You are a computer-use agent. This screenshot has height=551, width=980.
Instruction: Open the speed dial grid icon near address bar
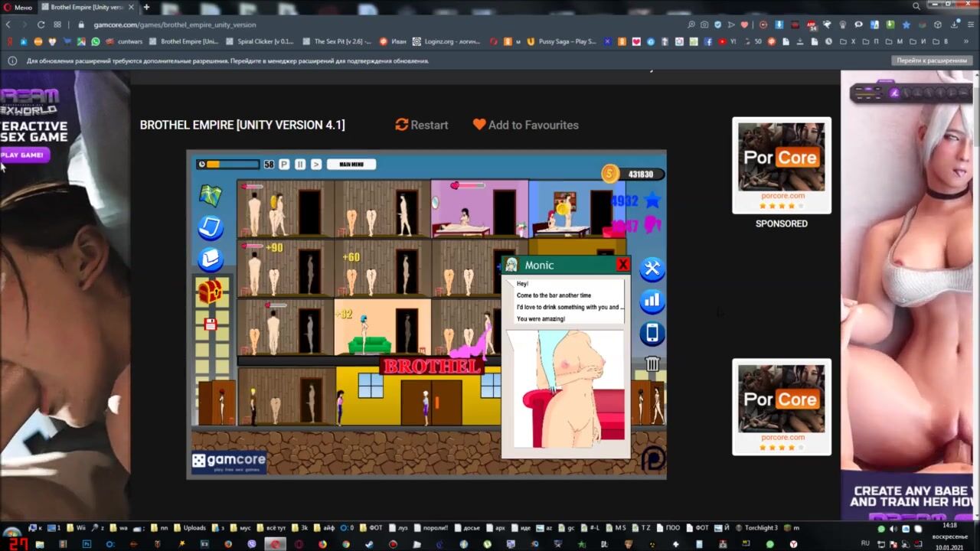[57, 24]
